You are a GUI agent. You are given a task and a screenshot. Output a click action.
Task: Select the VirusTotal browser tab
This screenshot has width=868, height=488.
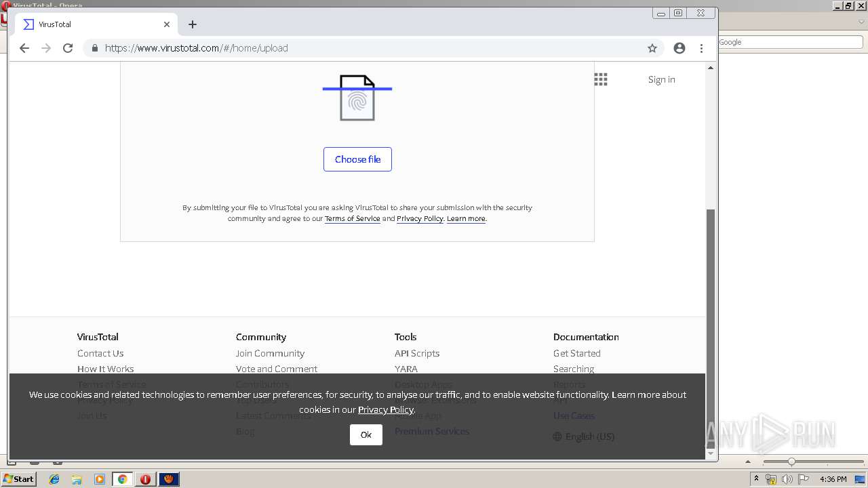[x=95, y=24]
